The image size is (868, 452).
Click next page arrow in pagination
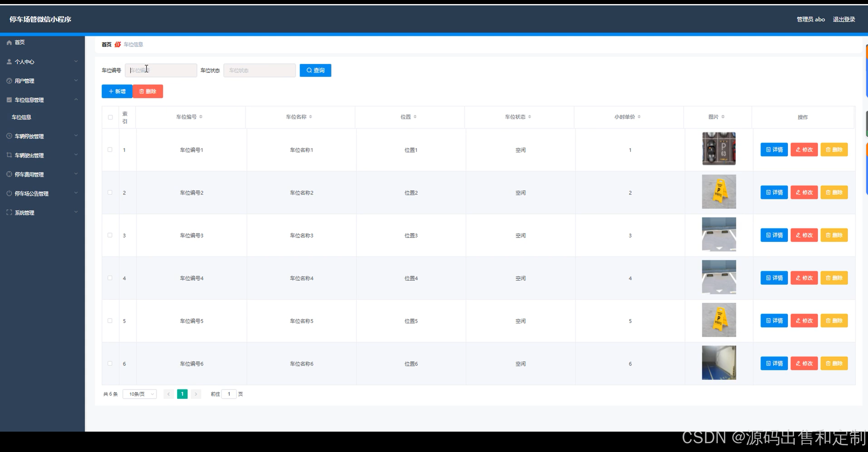pos(196,394)
